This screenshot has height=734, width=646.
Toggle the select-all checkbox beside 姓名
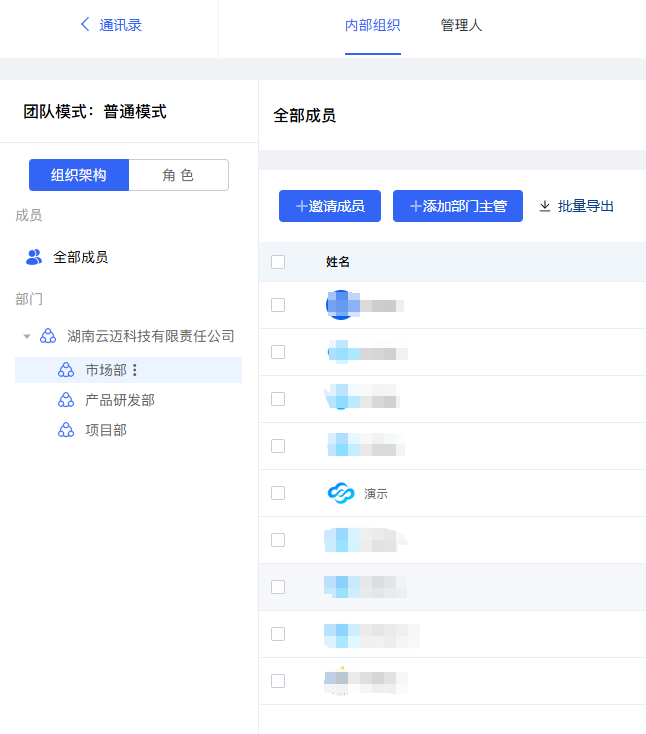[x=278, y=262]
